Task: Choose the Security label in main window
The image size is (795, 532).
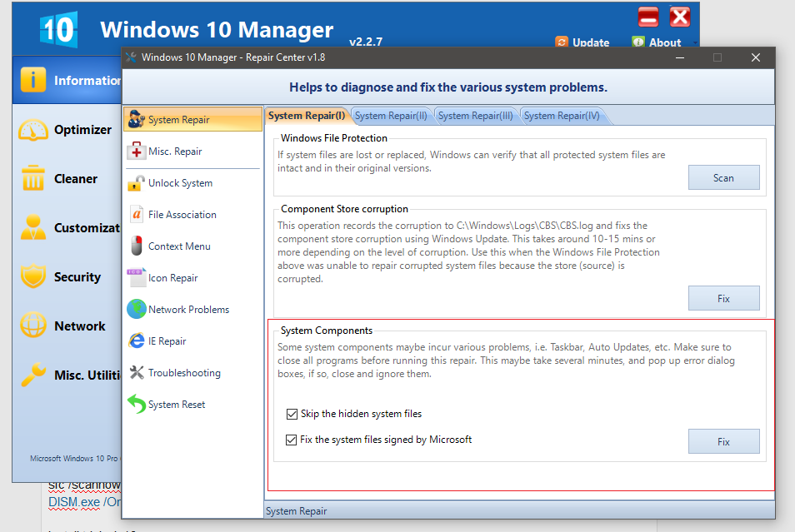Action: click(77, 276)
